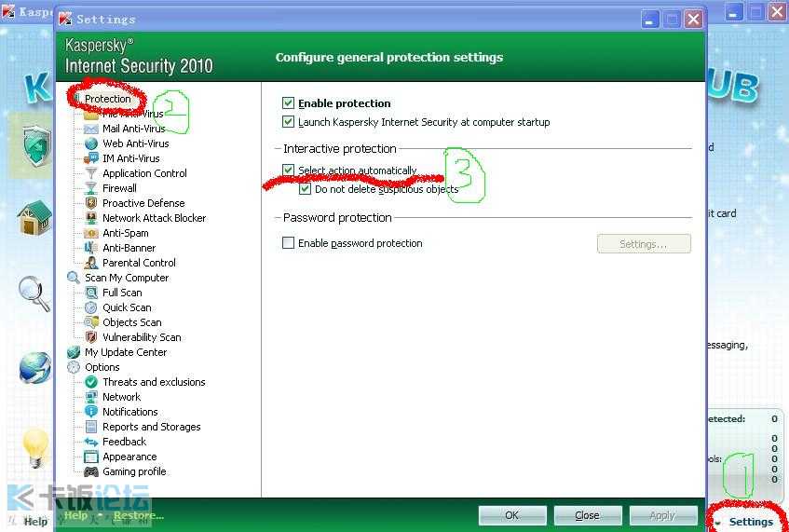Screen dimensions: 789x532
Task: Click the Appearance window icon
Action: tap(91, 457)
